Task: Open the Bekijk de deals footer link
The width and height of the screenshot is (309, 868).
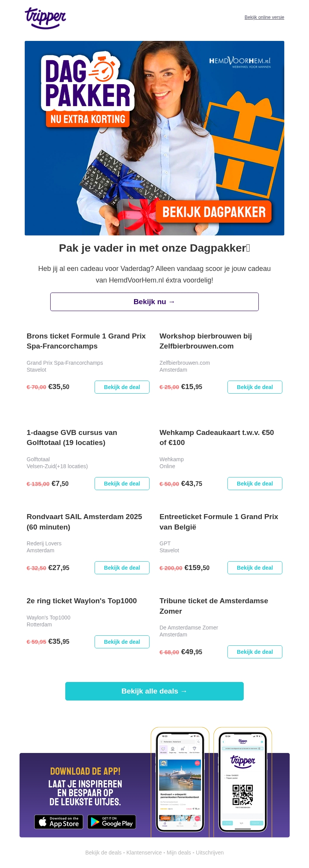Action: click(x=103, y=853)
